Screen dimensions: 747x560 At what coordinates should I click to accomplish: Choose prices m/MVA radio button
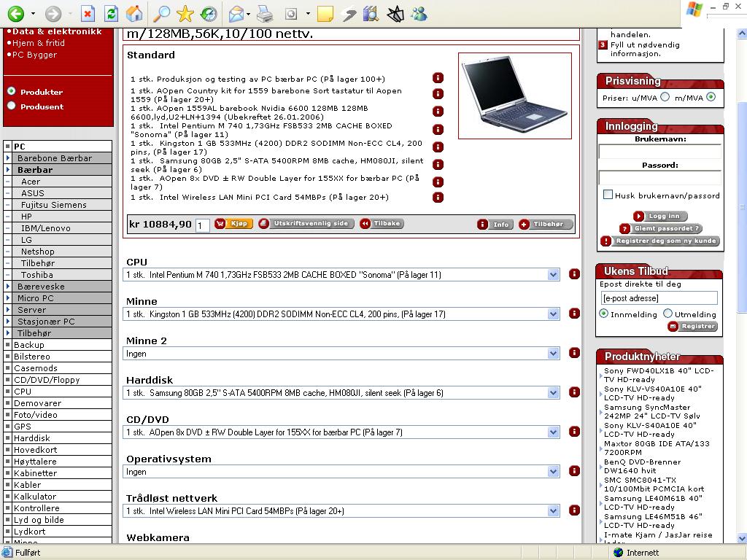711,97
